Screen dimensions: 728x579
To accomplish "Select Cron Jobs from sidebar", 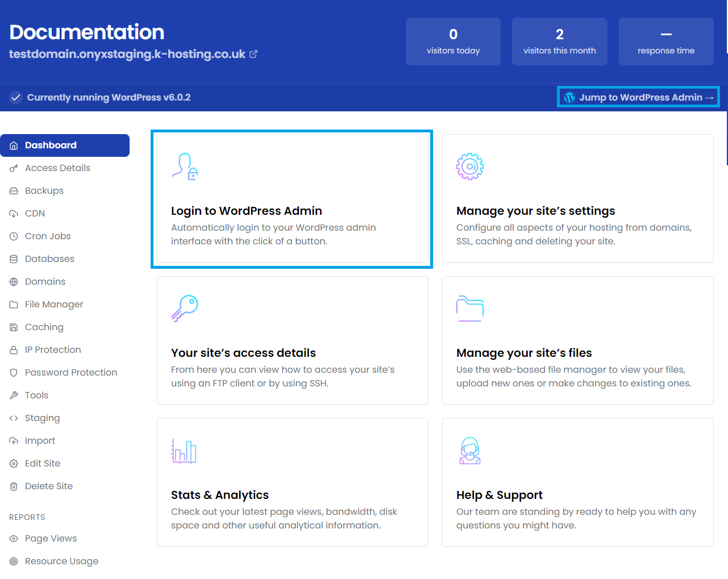I will (65, 236).
